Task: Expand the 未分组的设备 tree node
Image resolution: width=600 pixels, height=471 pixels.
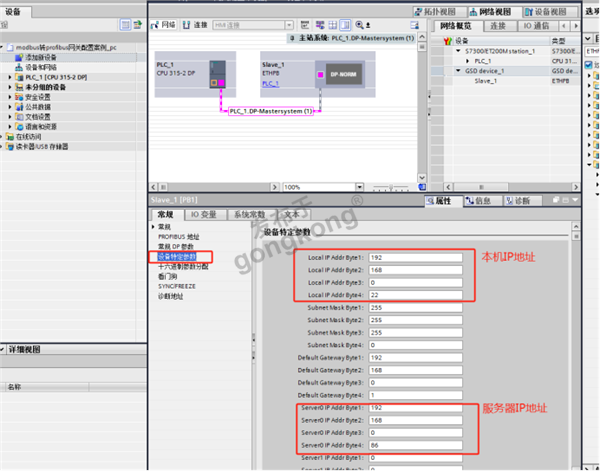Action: click(10, 87)
